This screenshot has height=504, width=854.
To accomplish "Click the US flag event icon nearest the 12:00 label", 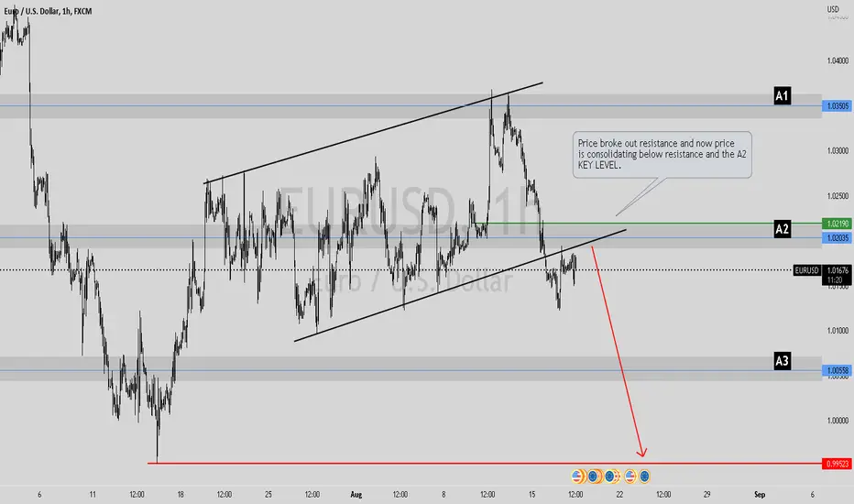I will (x=576, y=477).
